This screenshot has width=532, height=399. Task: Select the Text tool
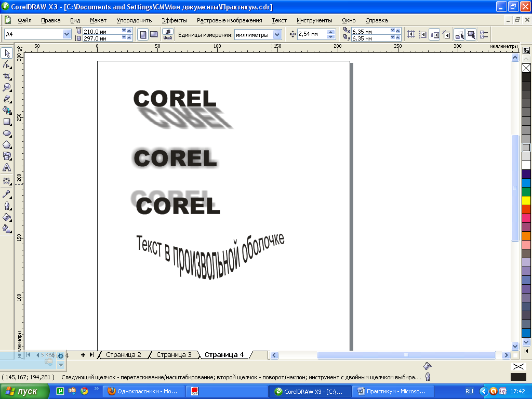[x=7, y=168]
